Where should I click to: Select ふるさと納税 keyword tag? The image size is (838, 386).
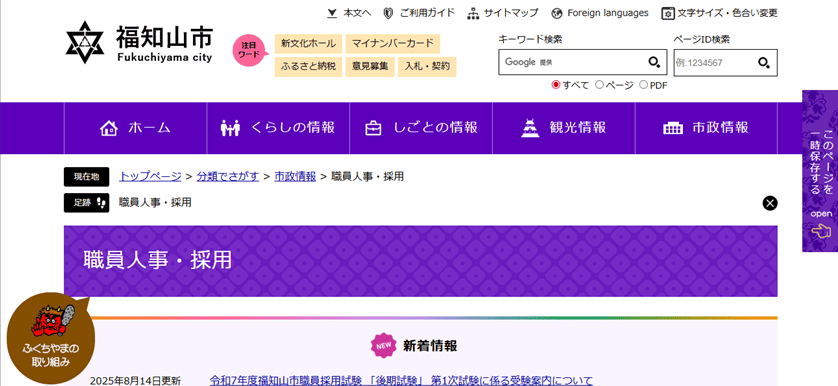click(308, 67)
